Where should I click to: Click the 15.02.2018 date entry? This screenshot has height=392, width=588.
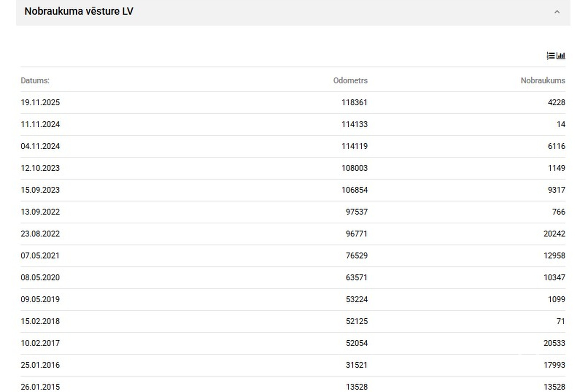coord(40,321)
